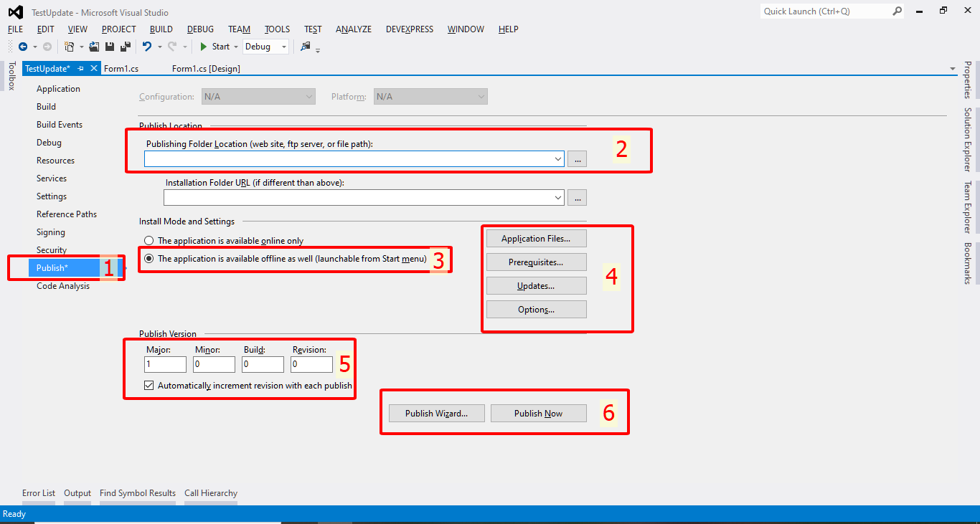Open the Team Explorer side panel
980x524 pixels.
tap(968, 208)
